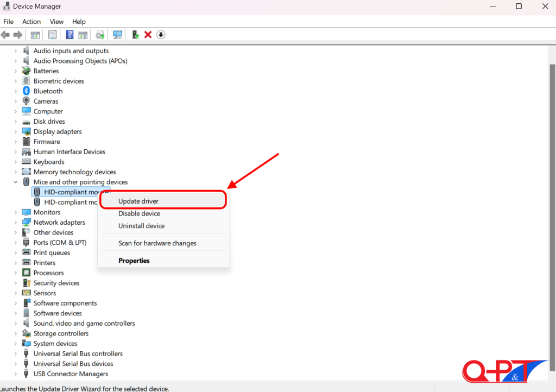The image size is (556, 392).
Task: Select Update driver in context menu
Action: click(x=138, y=201)
